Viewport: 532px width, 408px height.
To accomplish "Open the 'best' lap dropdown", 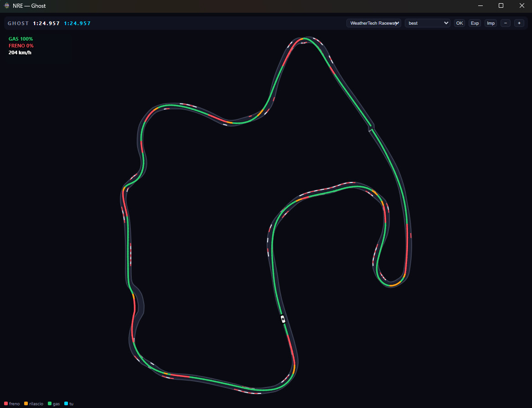I will (428, 23).
